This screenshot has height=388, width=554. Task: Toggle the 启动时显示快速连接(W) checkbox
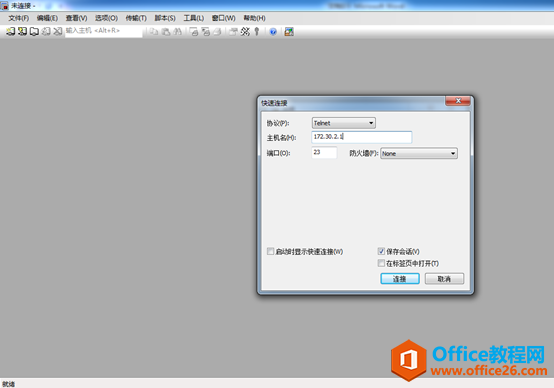pos(271,251)
